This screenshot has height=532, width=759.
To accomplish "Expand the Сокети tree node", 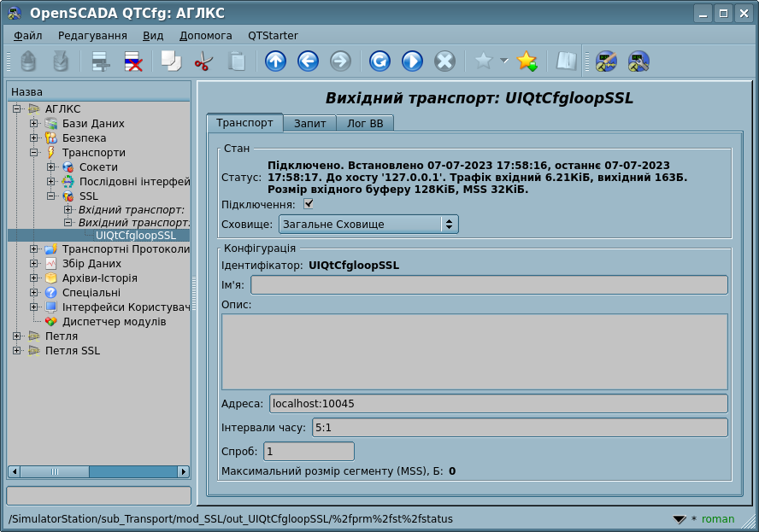I will tap(50, 167).
